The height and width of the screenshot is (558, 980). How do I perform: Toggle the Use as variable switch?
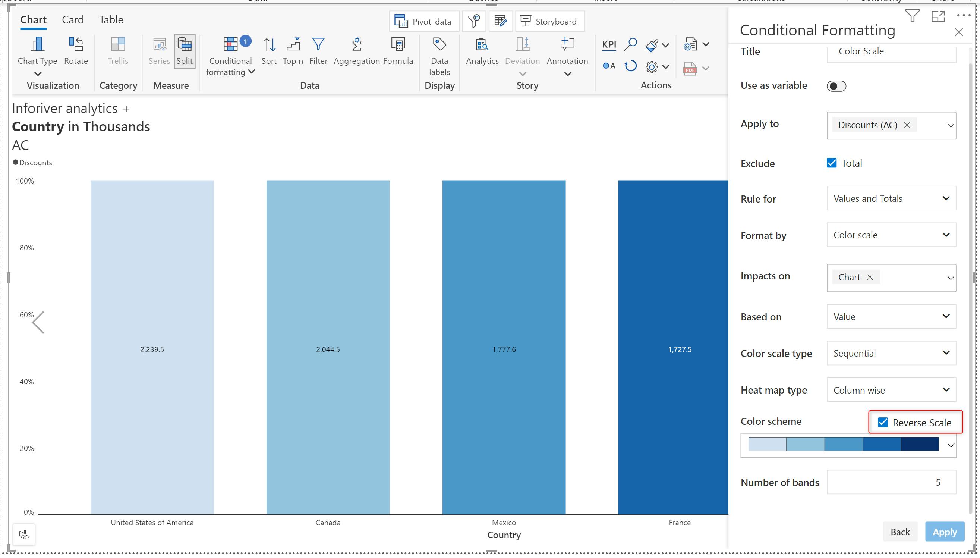click(836, 86)
